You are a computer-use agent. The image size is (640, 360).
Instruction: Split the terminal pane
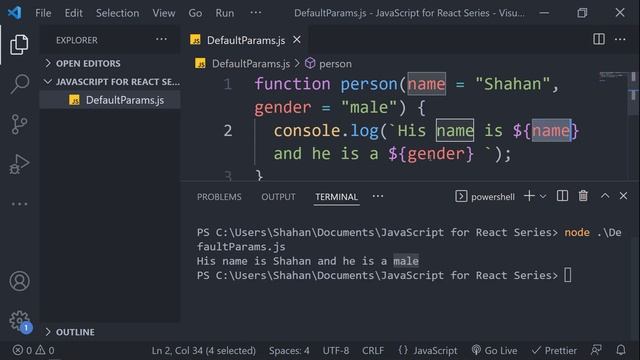coord(562,196)
